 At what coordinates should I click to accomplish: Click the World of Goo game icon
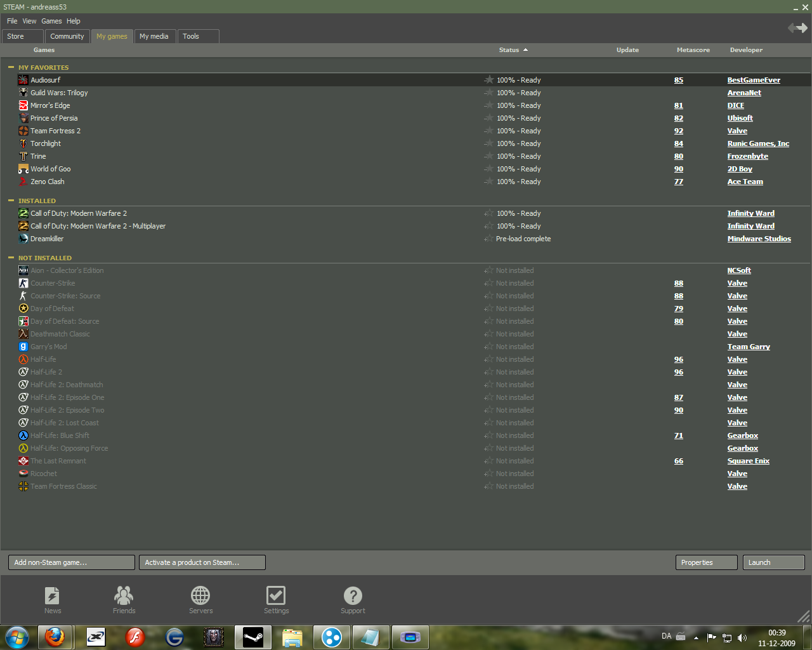23,169
